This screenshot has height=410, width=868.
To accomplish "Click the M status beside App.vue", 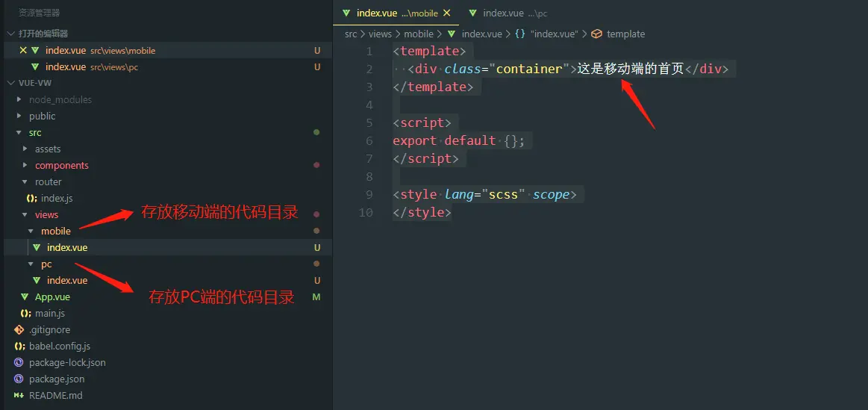I will coord(316,297).
